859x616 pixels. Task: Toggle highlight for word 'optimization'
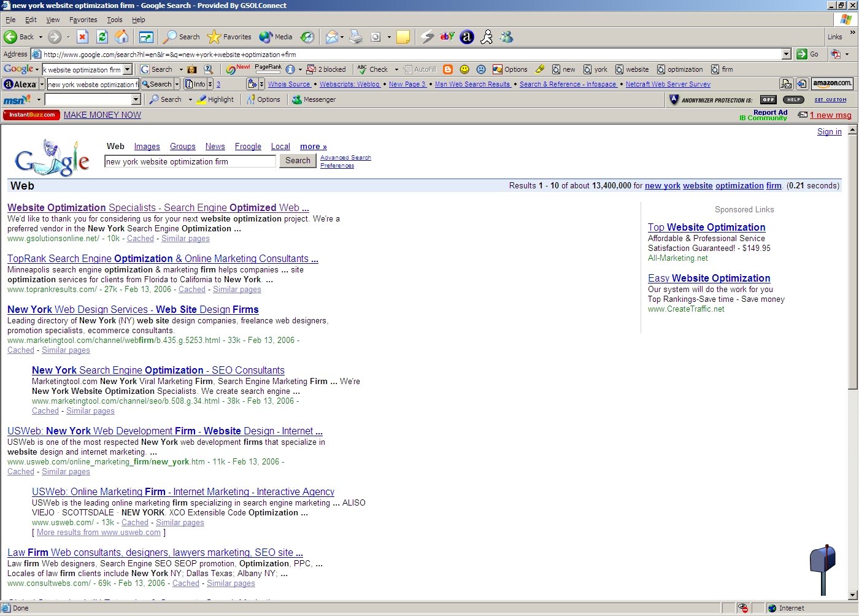680,69
